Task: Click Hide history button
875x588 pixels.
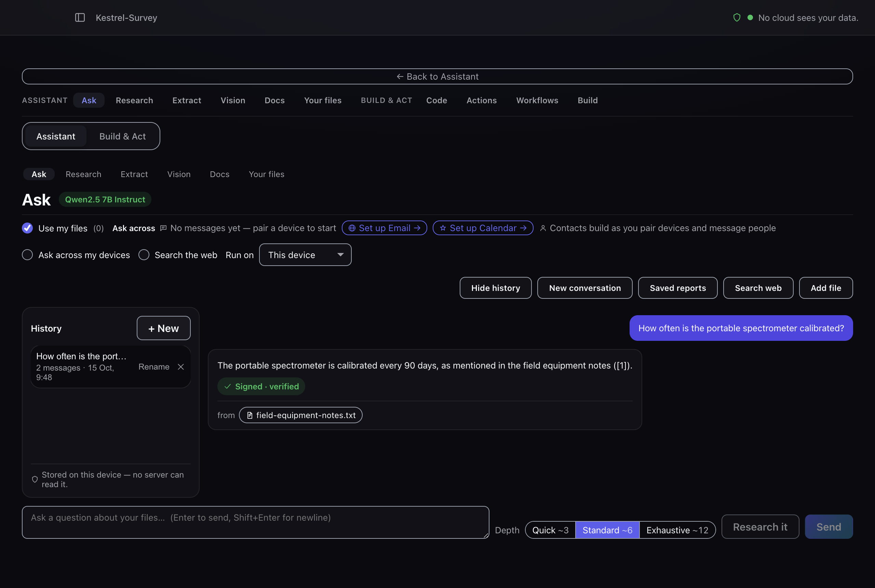Action: (496, 288)
